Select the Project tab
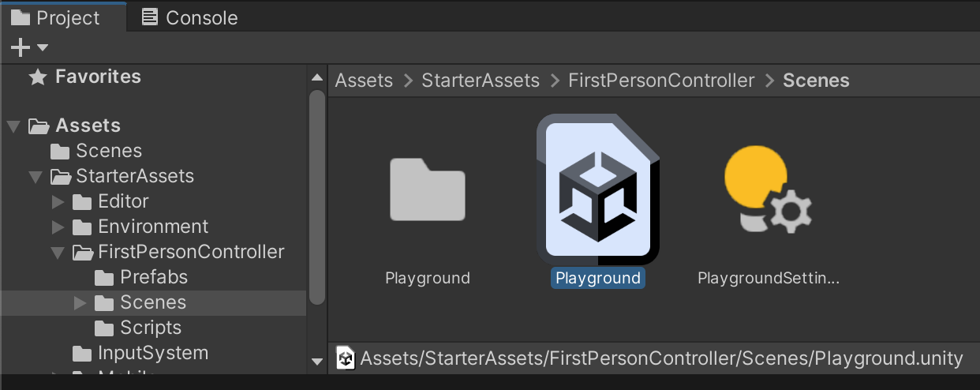The width and height of the screenshot is (980, 390). coord(55,17)
